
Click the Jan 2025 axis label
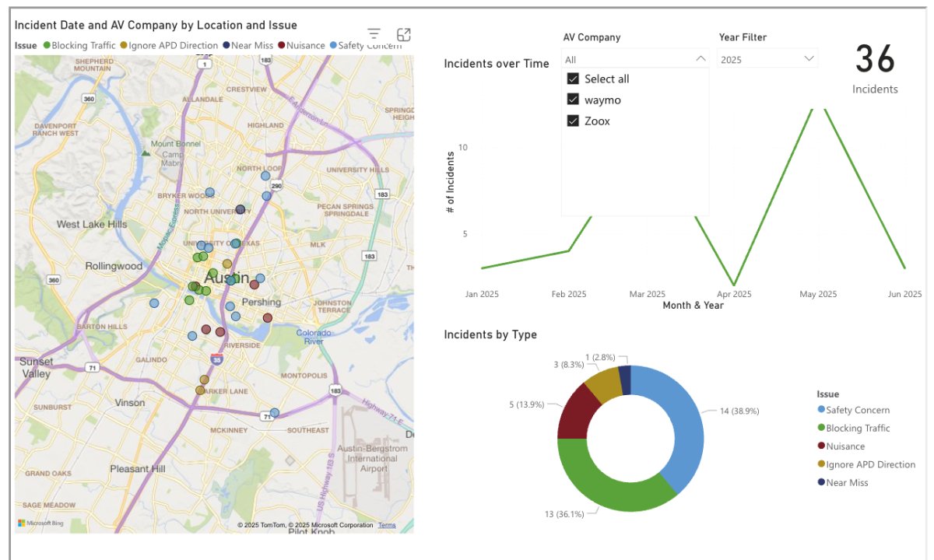[482, 295]
